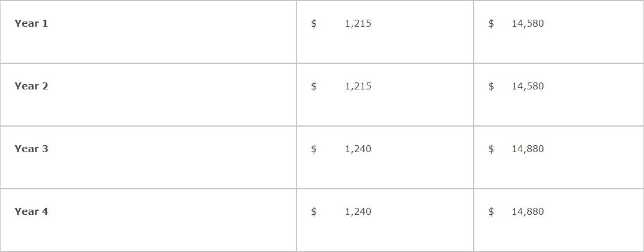Click the 14,580 total in Year 2 row
The width and height of the screenshot is (644, 252).
(528, 86)
